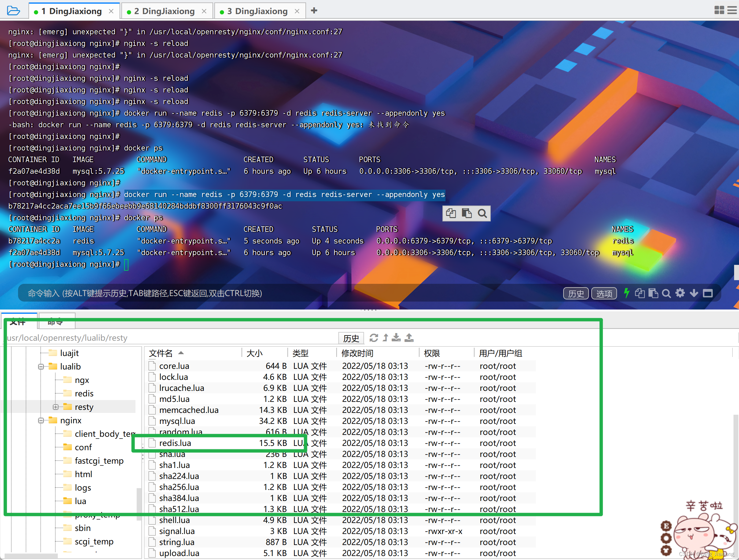
Task: Click the copy icon in the floating selection popup
Action: pyautogui.click(x=451, y=213)
